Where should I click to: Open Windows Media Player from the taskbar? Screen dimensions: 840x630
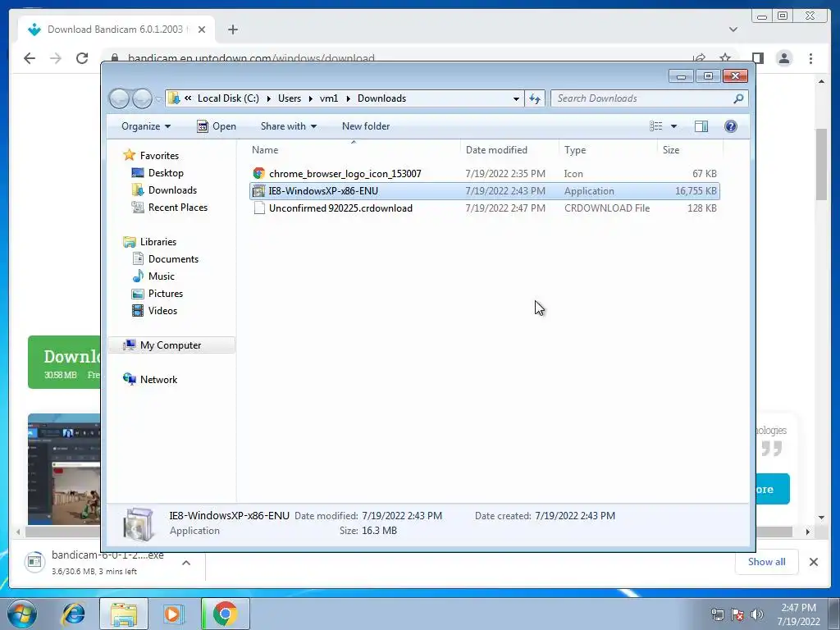point(172,614)
